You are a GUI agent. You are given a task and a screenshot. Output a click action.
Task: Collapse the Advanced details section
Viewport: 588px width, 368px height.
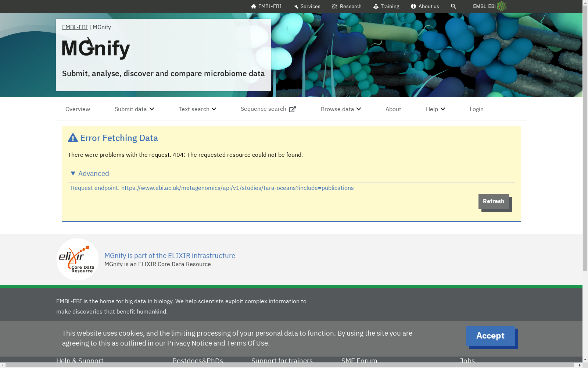pyautogui.click(x=90, y=173)
